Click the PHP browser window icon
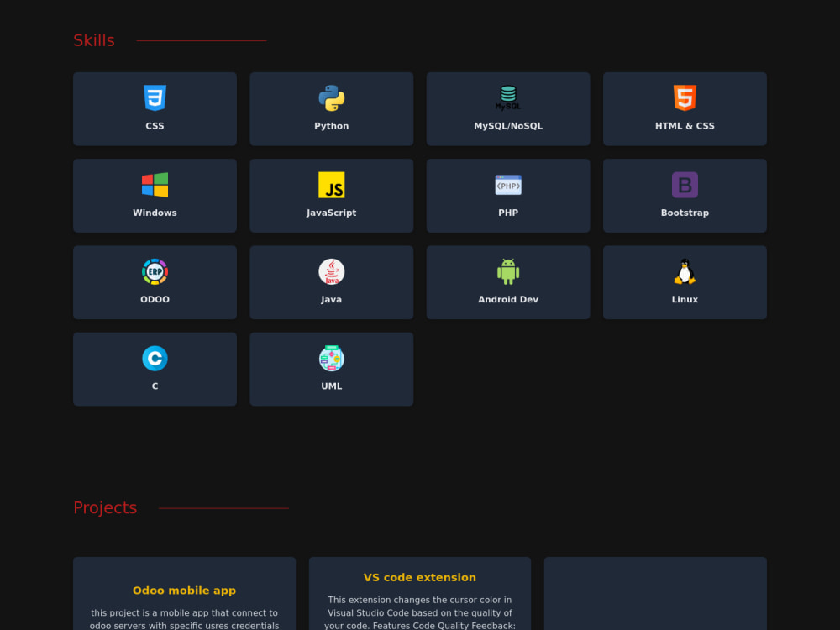840x630 pixels. coord(508,185)
